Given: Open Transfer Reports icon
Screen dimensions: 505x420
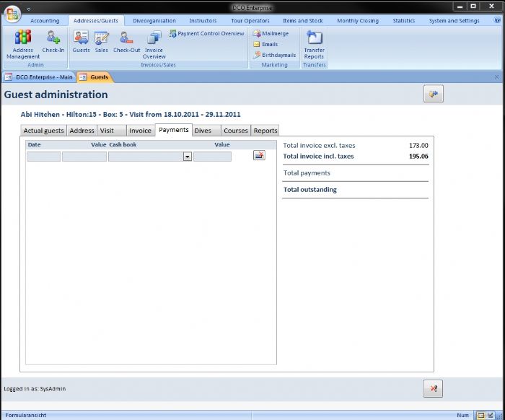Looking at the screenshot, I should [314, 43].
